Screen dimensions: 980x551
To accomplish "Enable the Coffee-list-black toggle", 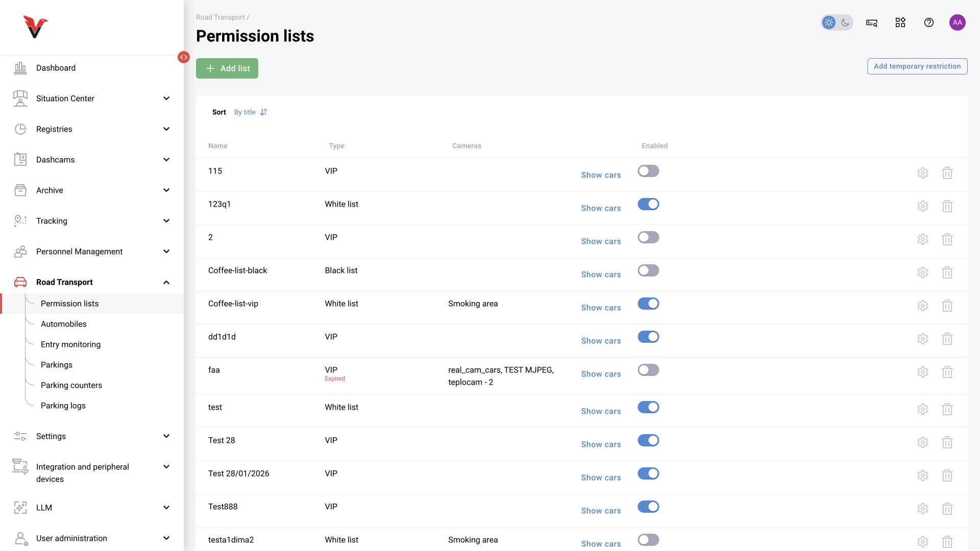I will click(648, 270).
